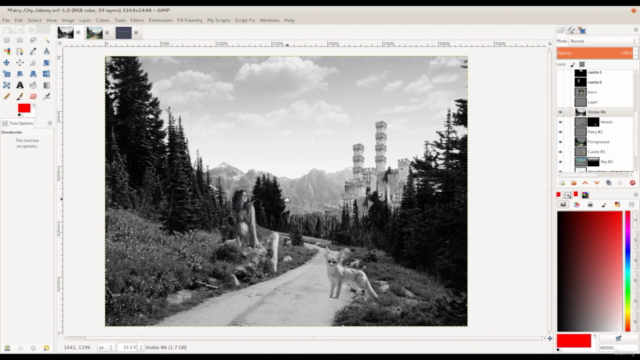Click the toolbox foreground red color swatch
The height and width of the screenshot is (360, 640).
[x=24, y=108]
